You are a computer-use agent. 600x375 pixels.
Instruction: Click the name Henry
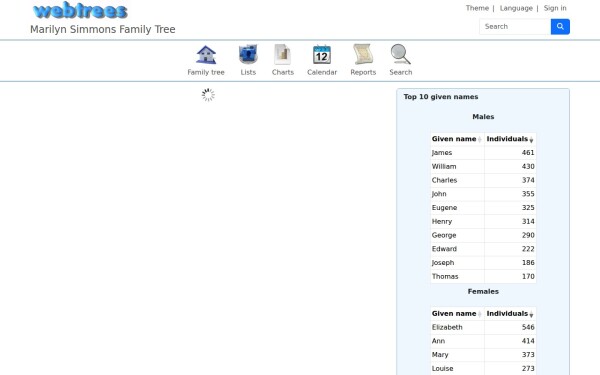click(442, 222)
